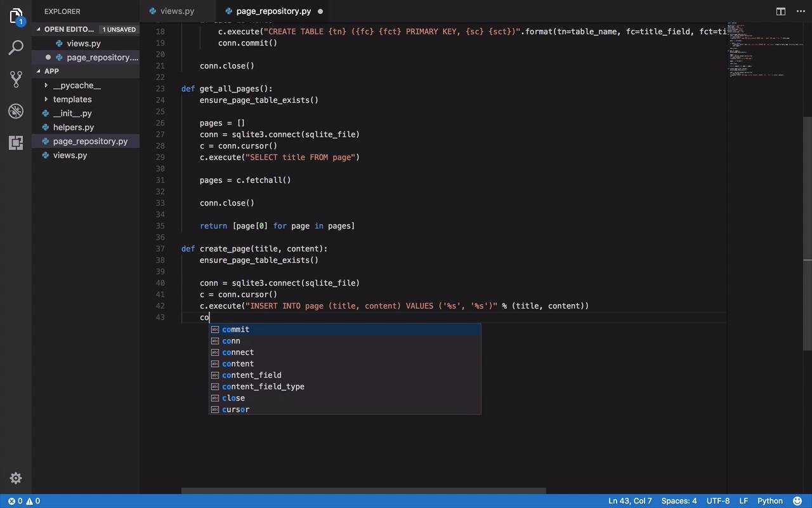812x508 pixels.
Task: Click line number 23 in gutter
Action: (x=160, y=89)
